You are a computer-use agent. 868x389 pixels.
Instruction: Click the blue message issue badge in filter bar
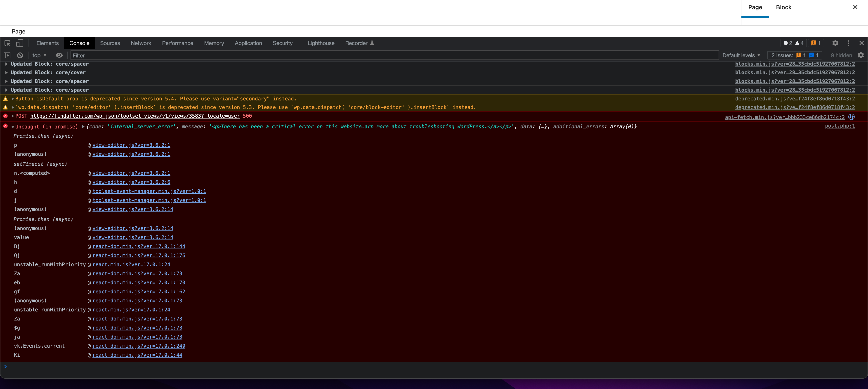(x=814, y=55)
